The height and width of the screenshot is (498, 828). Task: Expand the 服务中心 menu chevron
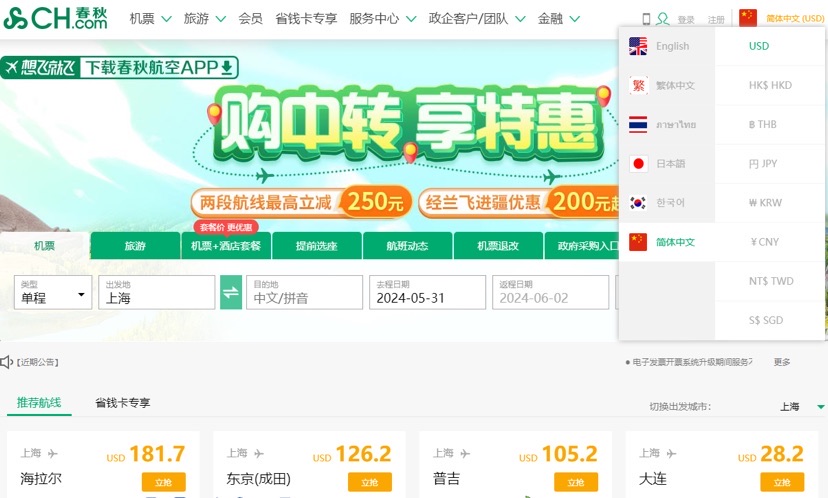pos(411,19)
